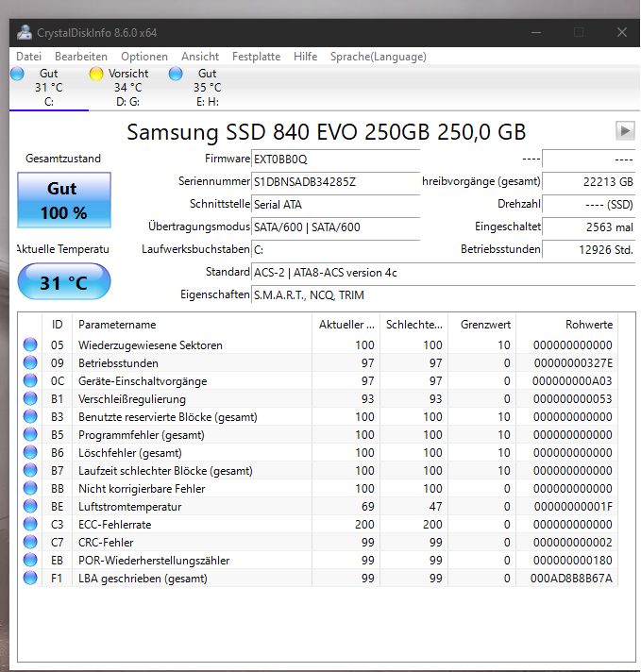Click the 31 °C temperature indicator
Viewport: 641px width, 672px height.
pos(64,281)
